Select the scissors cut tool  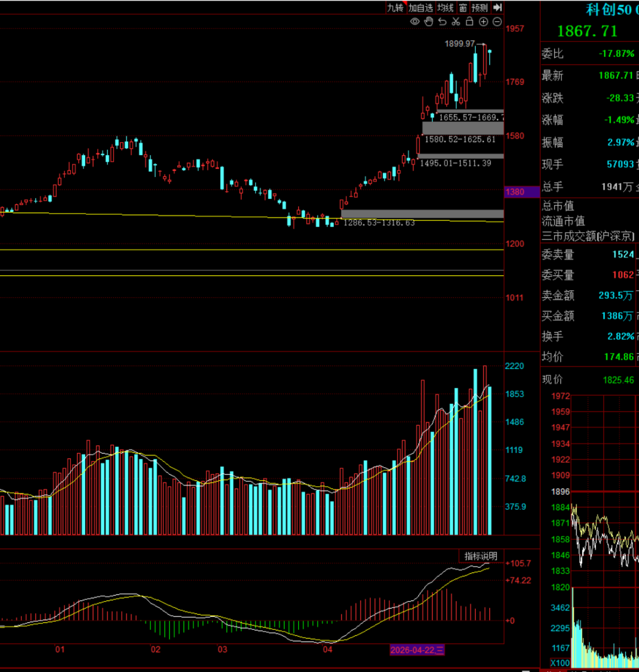(456, 21)
